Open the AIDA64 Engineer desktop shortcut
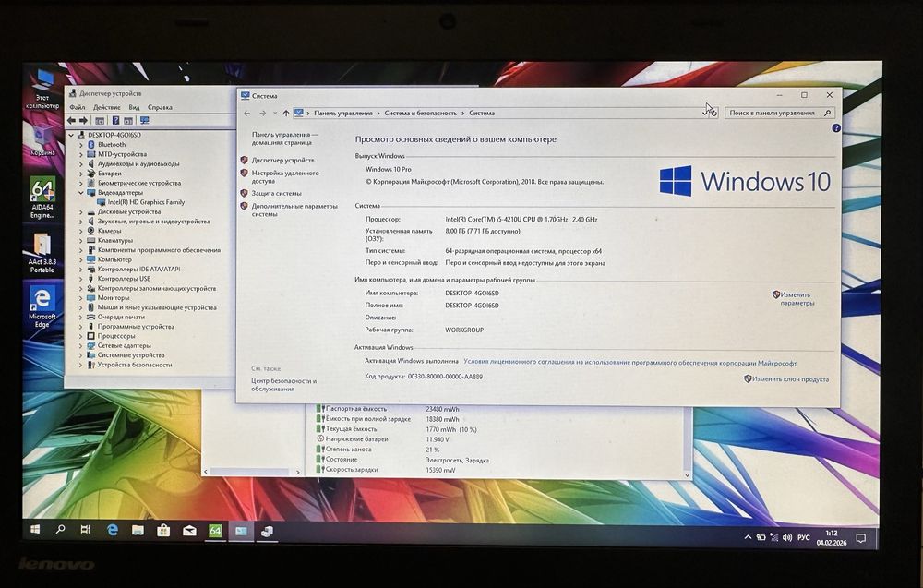923x588 pixels. coord(42,198)
